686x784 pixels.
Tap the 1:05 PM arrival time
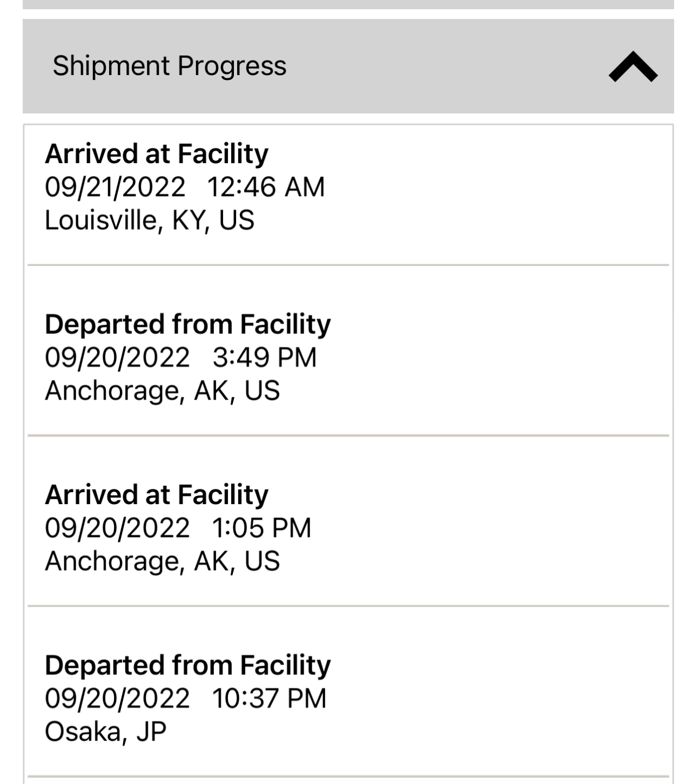pyautogui.click(x=261, y=528)
